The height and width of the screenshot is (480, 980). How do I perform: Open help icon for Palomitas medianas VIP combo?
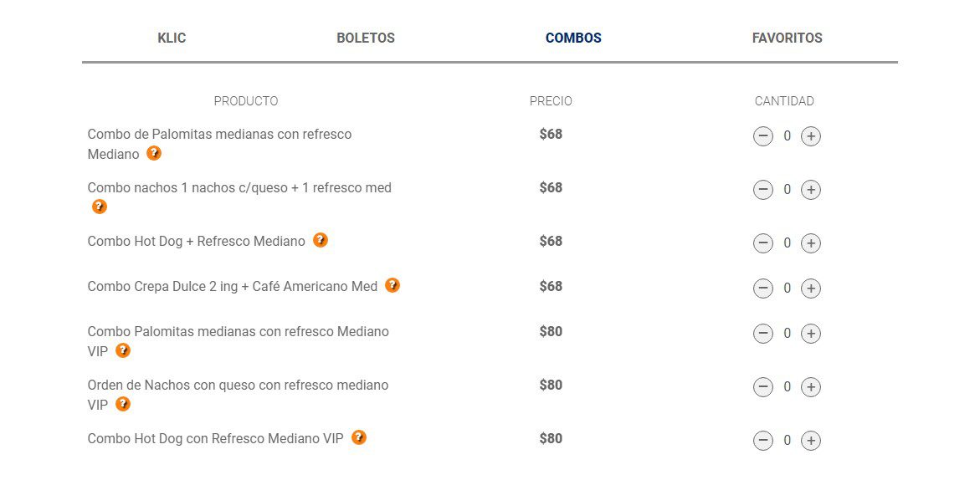[123, 350]
